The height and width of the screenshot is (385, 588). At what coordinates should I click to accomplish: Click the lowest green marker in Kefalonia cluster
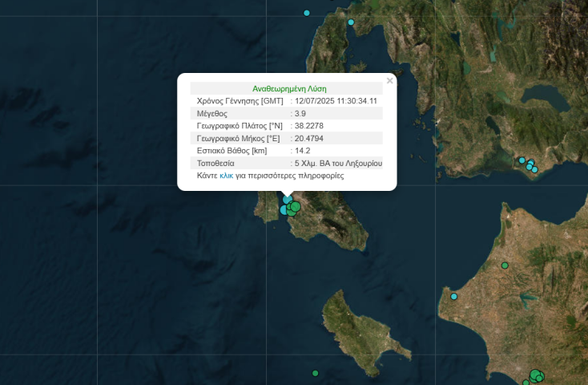coord(292,213)
